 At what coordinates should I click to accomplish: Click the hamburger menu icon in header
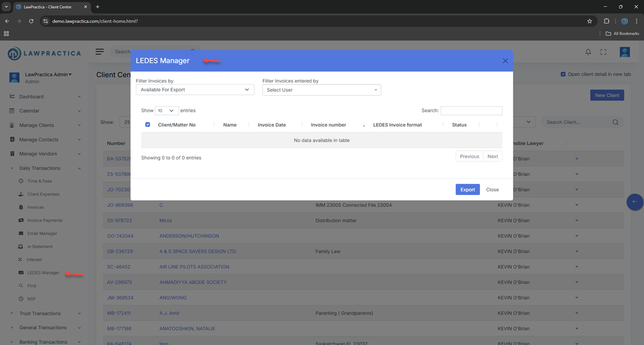click(x=100, y=52)
